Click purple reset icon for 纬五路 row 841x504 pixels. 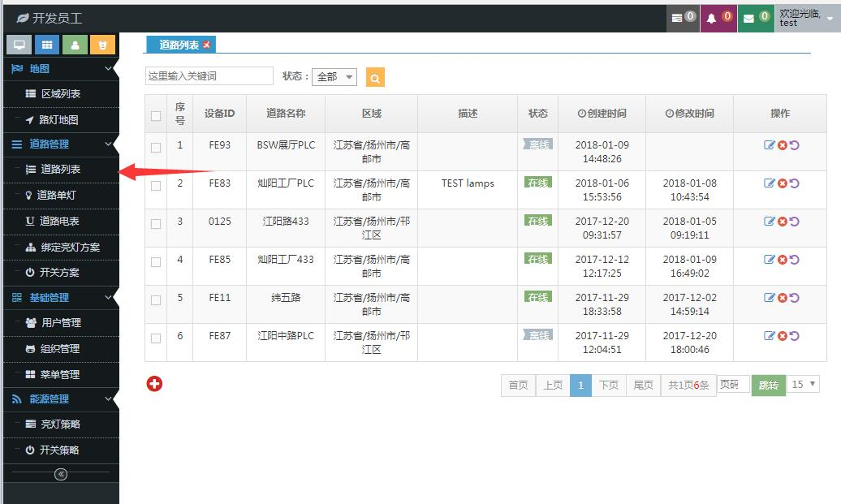point(794,298)
